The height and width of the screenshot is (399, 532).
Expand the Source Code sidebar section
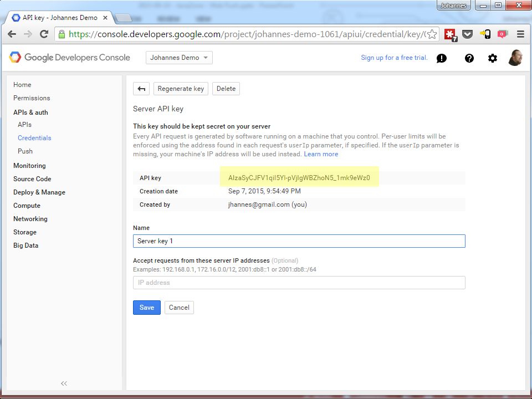[x=32, y=179]
